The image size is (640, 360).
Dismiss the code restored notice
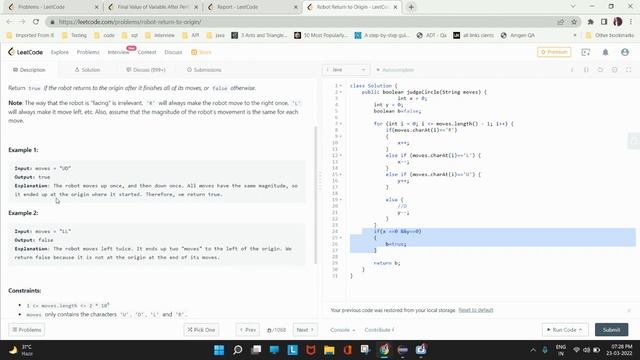(629, 311)
